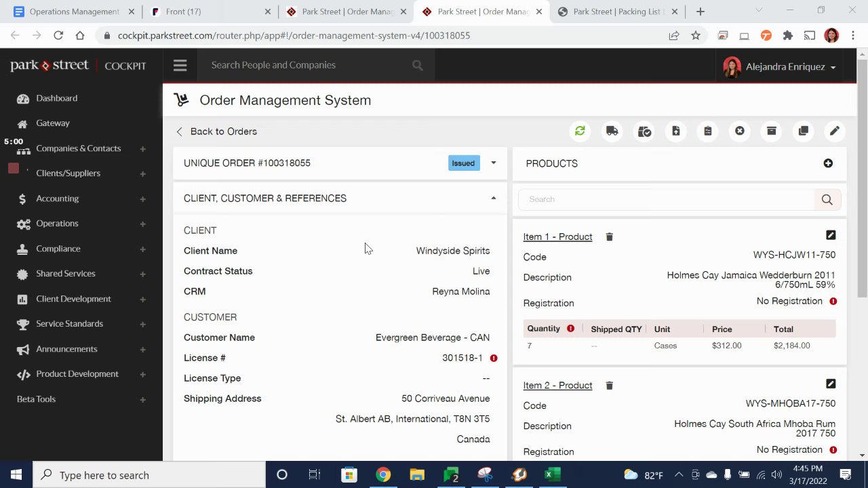Open File Explorer from the taskbar
The height and width of the screenshot is (488, 868).
[417, 475]
